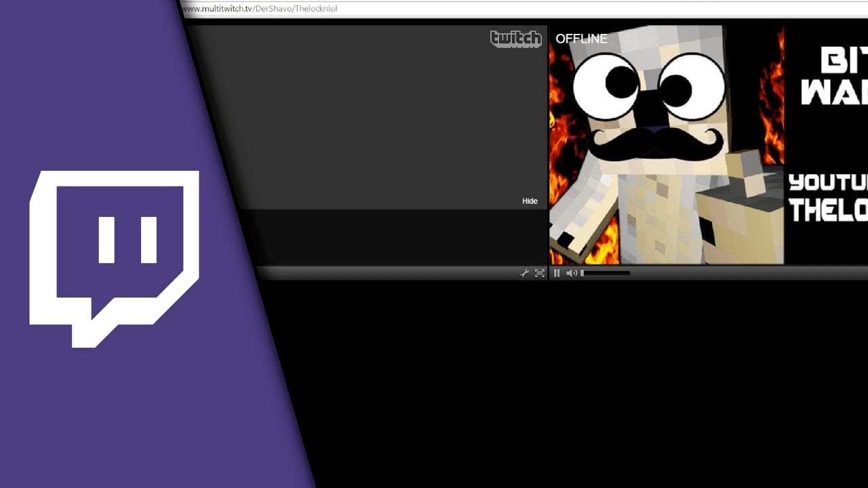Click Hide in the left stream player
This screenshot has width=868, height=488.
(x=530, y=201)
